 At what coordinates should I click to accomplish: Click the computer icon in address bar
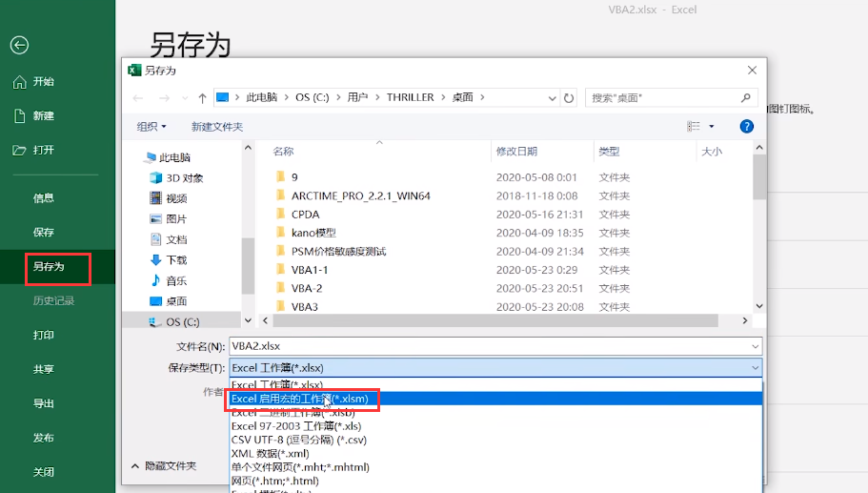[223, 97]
